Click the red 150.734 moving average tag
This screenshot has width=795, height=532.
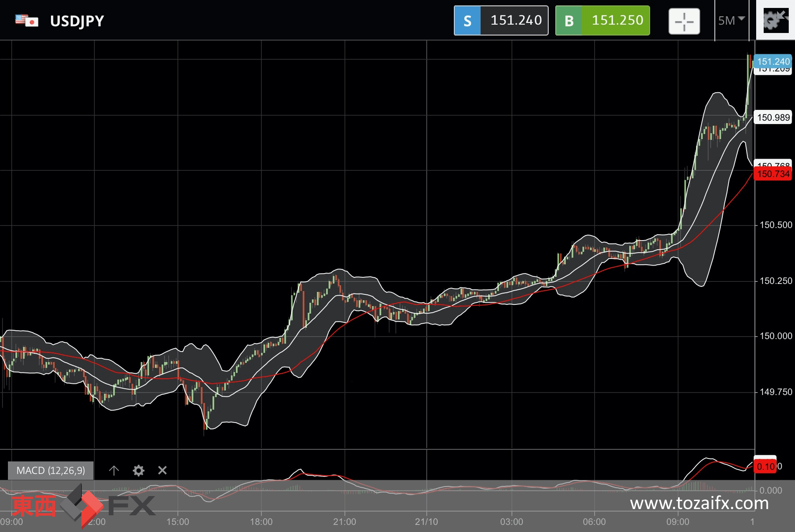pos(773,174)
